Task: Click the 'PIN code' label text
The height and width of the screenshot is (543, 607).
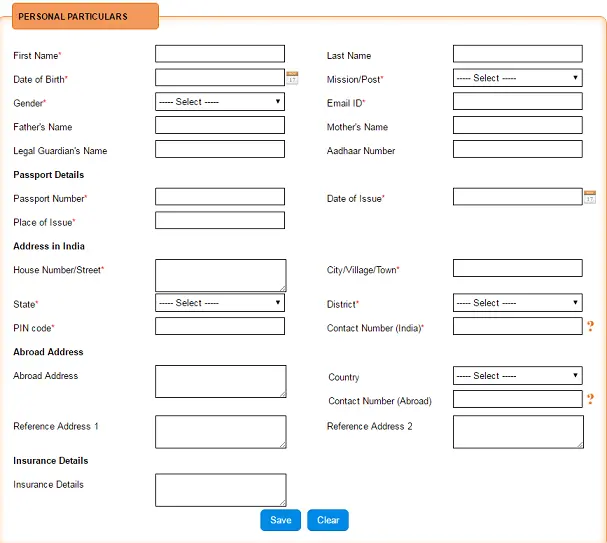Action: pos(32,328)
